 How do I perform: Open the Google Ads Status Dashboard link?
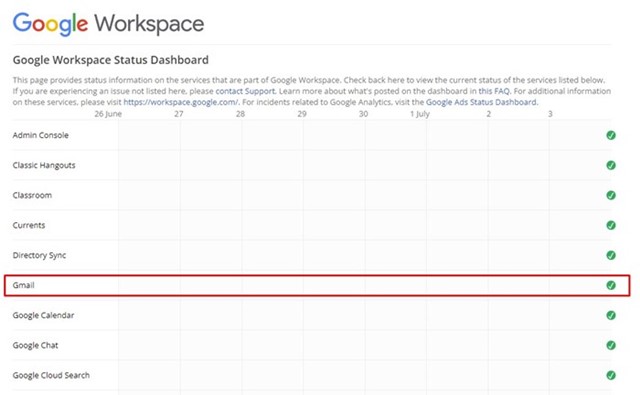click(x=482, y=102)
